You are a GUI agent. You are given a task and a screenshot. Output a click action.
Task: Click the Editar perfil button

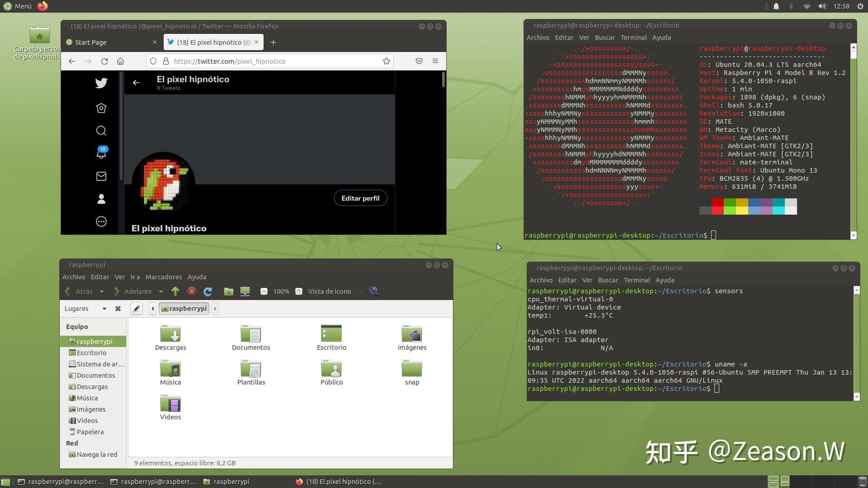click(x=360, y=198)
